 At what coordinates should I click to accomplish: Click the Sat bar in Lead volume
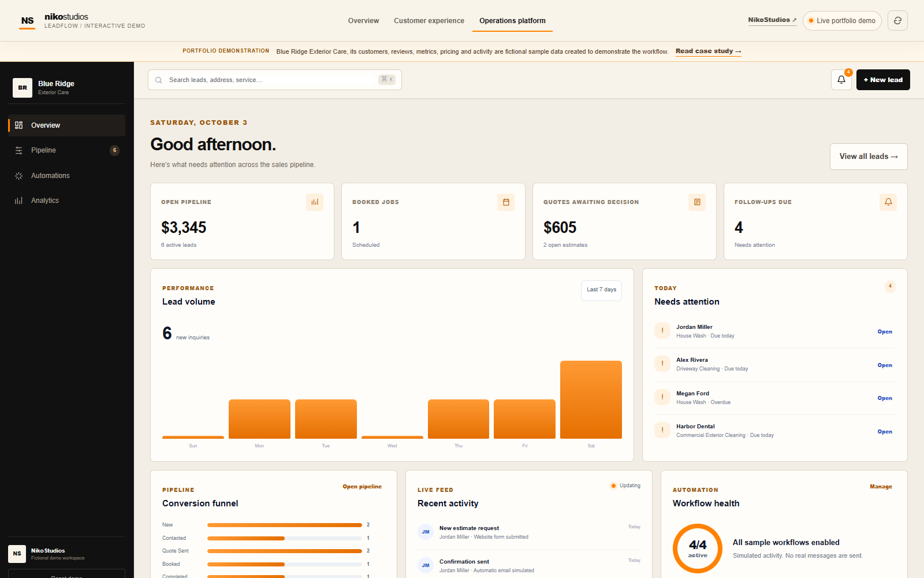(591, 399)
